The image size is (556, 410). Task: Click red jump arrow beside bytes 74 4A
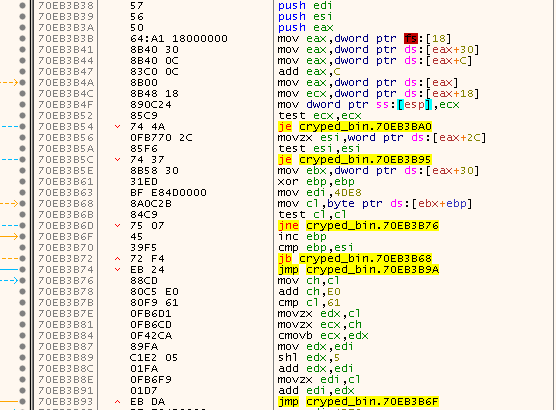pos(117,127)
